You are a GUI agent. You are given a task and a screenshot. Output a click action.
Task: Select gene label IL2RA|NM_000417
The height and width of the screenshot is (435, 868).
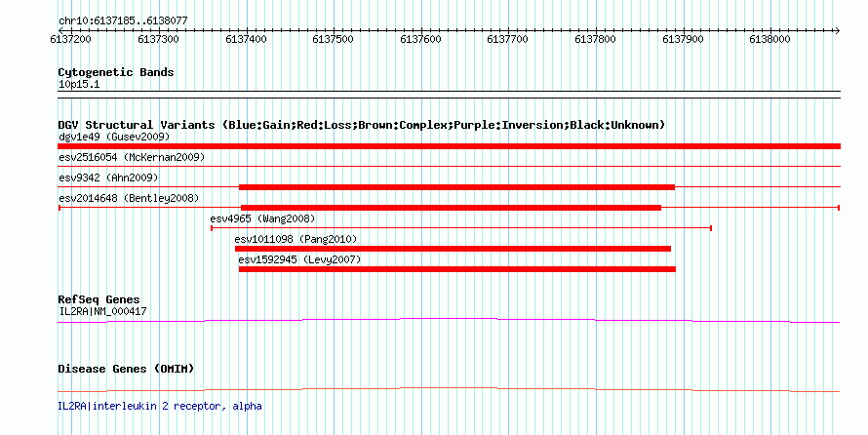tap(102, 311)
